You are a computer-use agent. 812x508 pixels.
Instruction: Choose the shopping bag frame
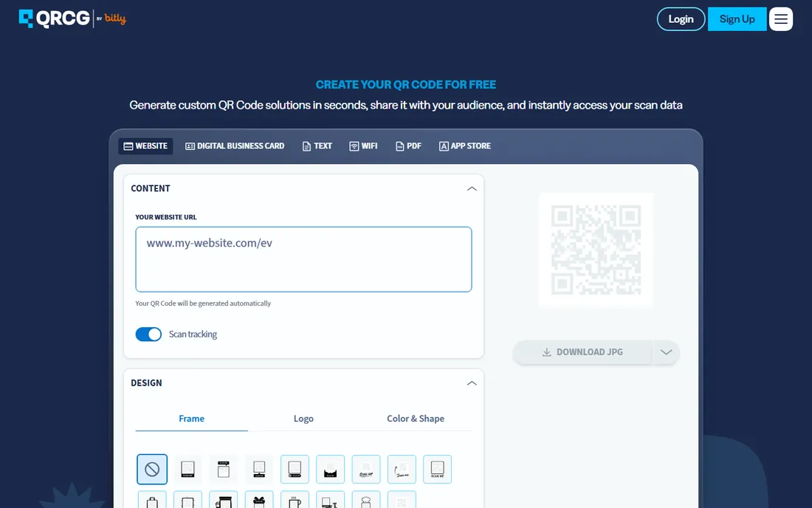152,500
